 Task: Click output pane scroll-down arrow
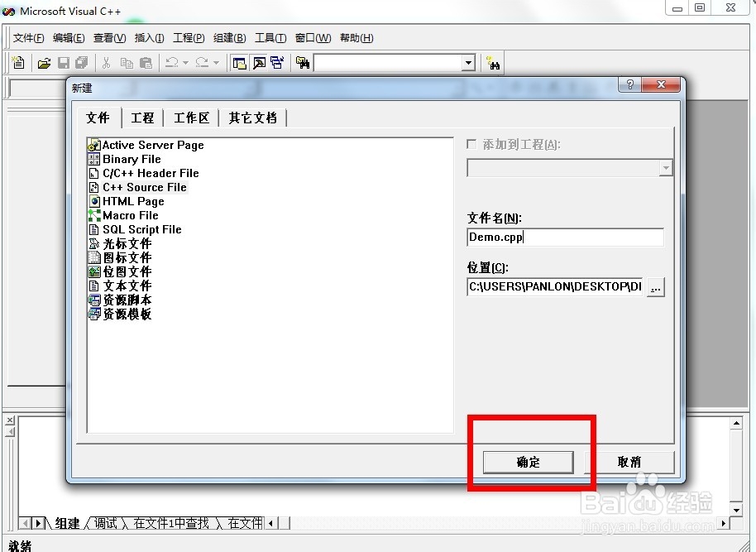click(736, 510)
